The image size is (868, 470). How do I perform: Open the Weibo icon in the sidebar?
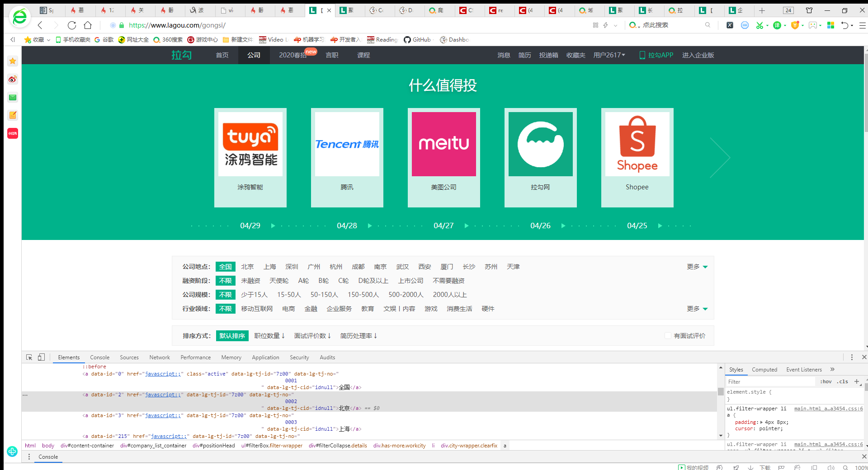13,79
